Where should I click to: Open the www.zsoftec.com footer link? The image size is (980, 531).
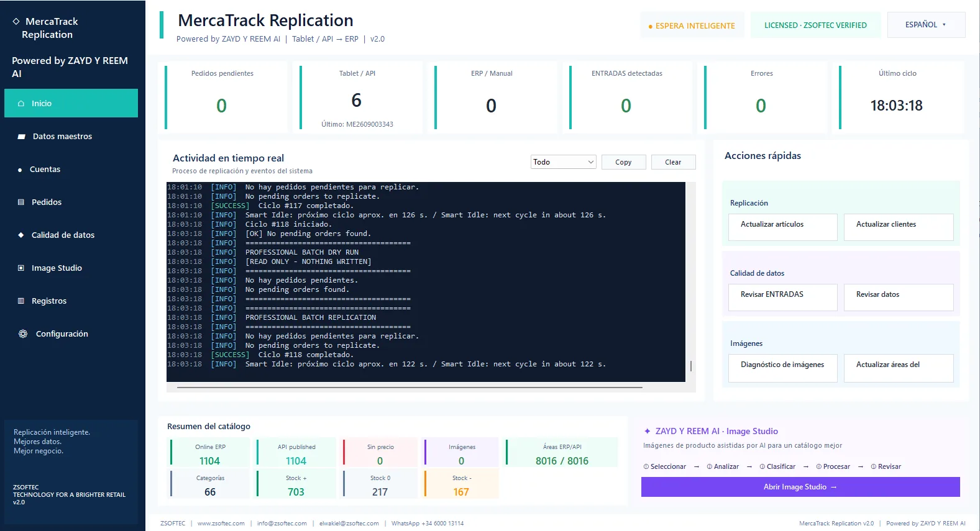click(x=221, y=523)
